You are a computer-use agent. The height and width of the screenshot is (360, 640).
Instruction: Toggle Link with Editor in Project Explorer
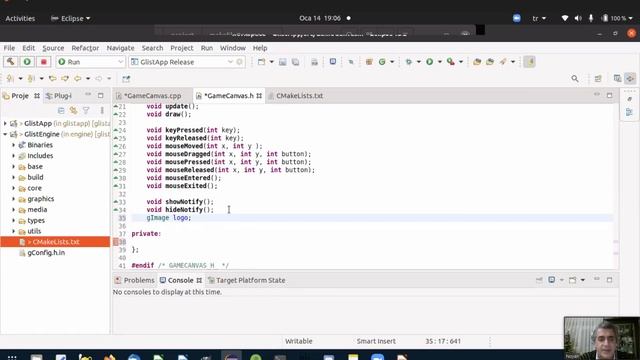tap(73, 110)
